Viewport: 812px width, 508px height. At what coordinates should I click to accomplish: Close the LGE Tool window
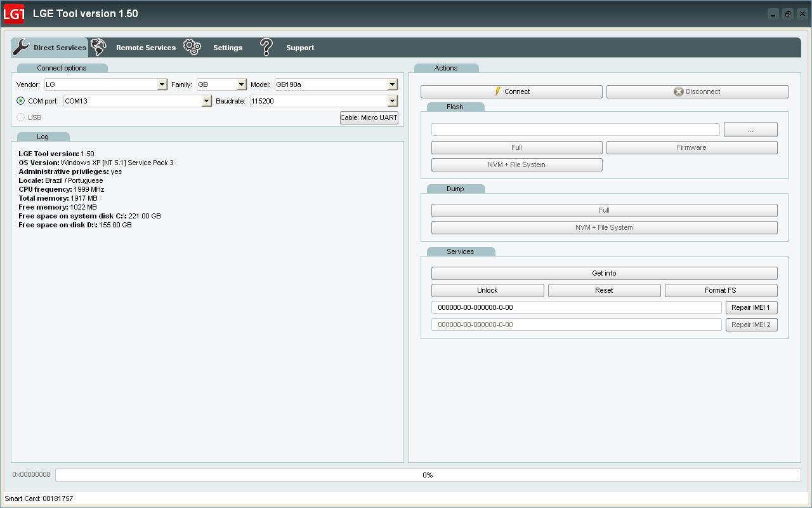coord(802,13)
